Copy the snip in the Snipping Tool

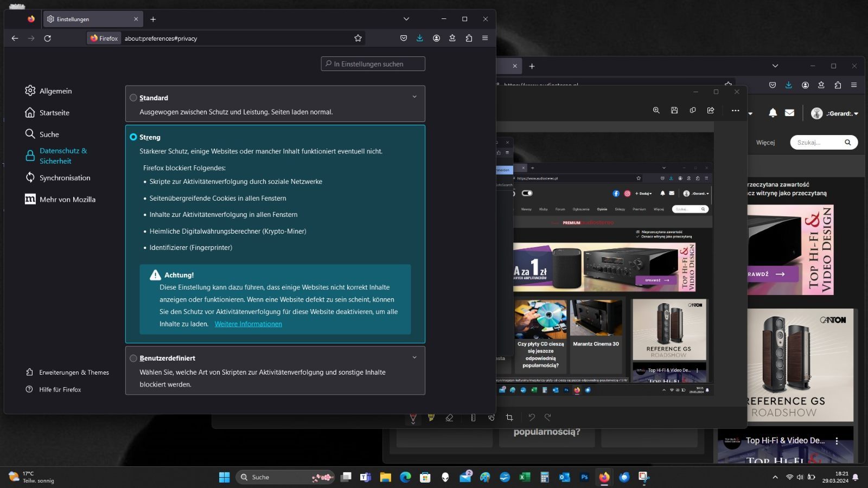(693, 110)
